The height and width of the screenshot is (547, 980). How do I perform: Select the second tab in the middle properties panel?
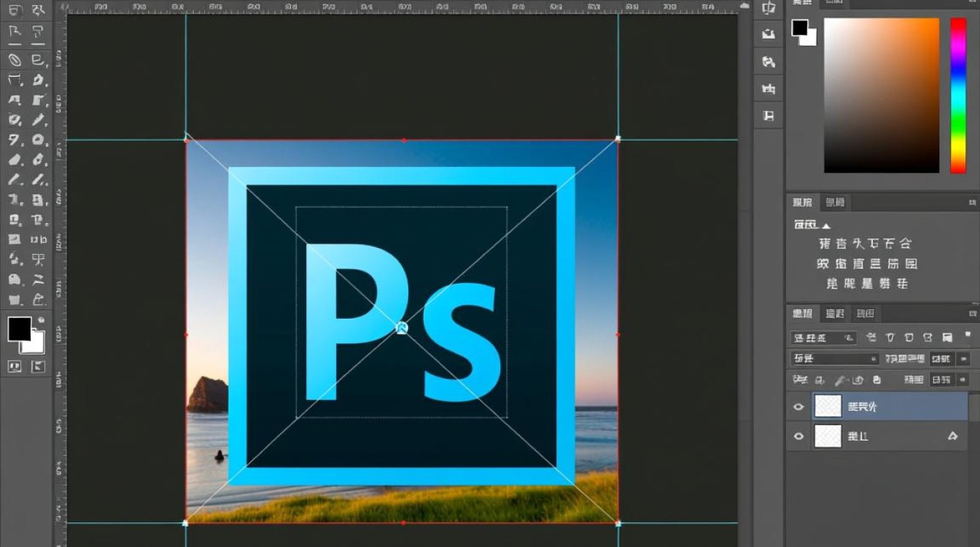(835, 202)
